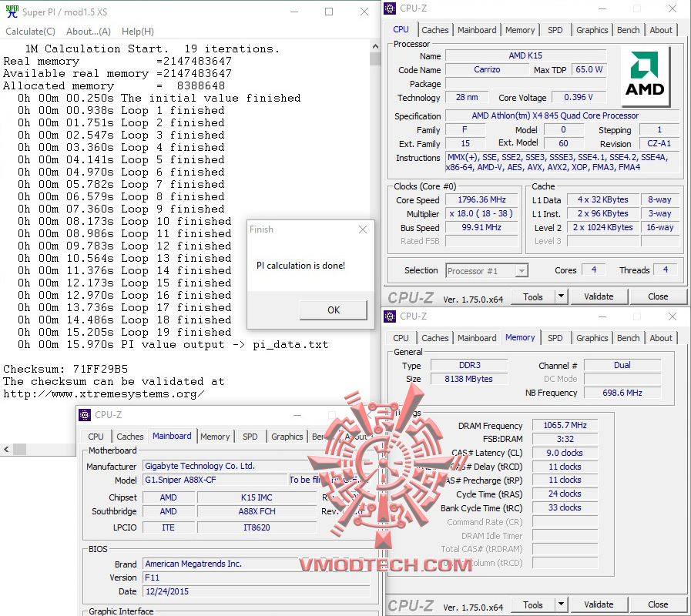Click Tools button in top CPU-Z window
The height and width of the screenshot is (616, 691).
533,297
